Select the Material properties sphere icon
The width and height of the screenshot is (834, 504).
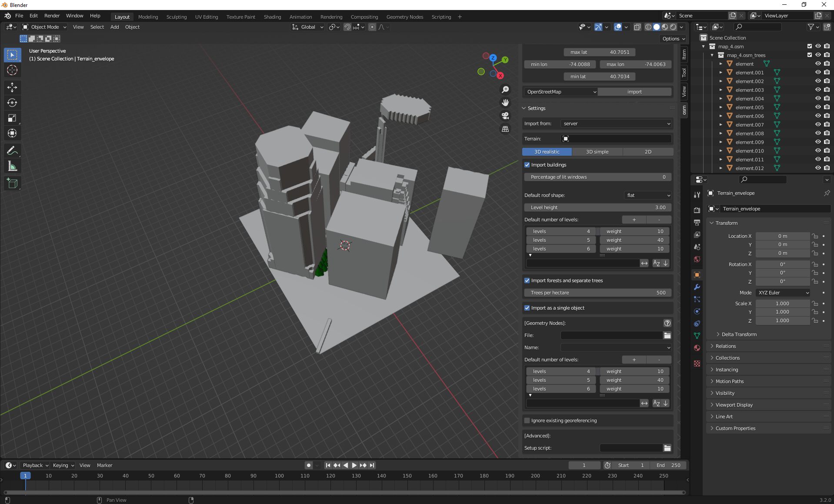tap(697, 348)
